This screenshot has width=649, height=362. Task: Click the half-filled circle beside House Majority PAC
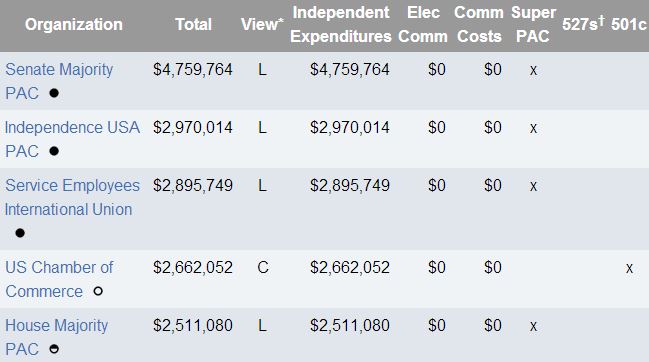(54, 349)
